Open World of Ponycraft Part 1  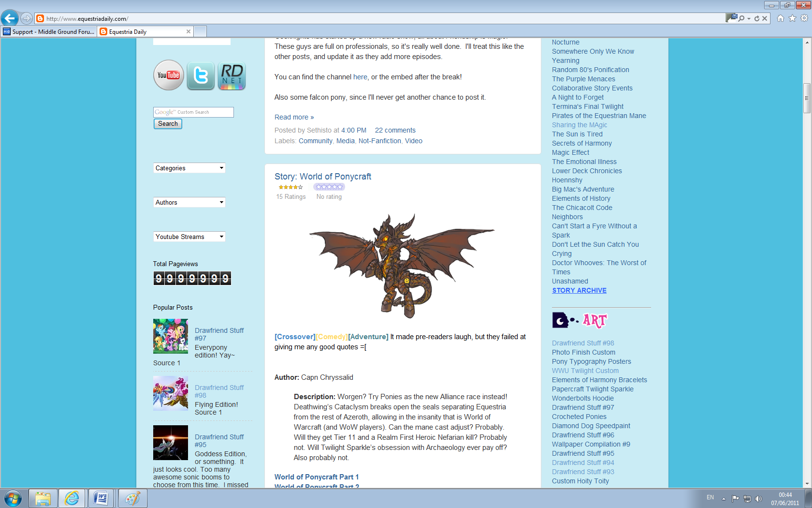pos(317,477)
